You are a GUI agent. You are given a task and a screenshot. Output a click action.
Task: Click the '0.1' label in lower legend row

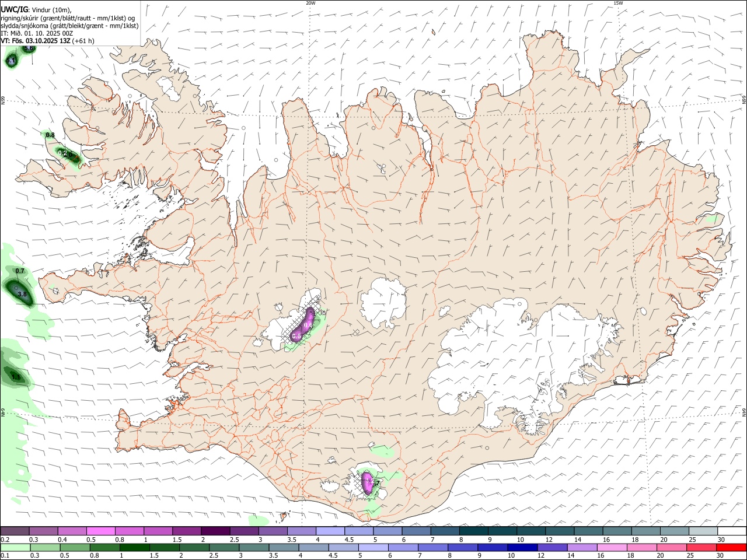click(x=5, y=556)
